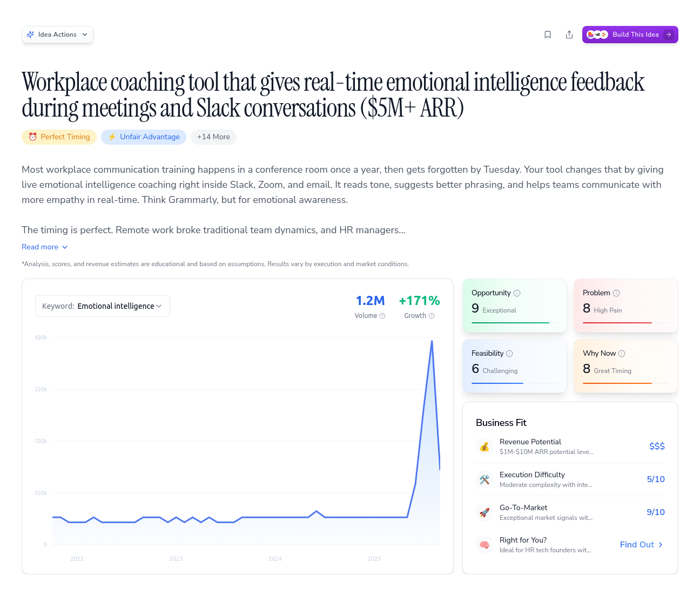Viewport: 700px width, 596px height.
Task: Select the Perfect Timing badge
Action: (59, 137)
